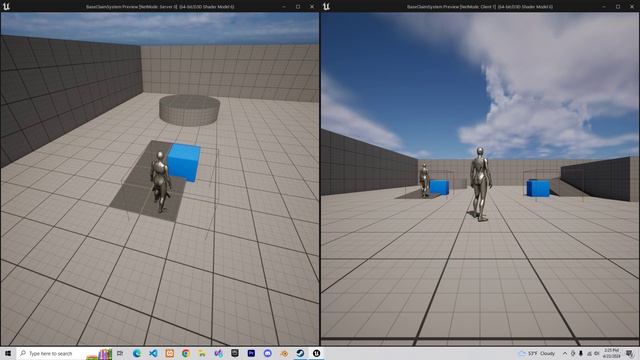Open the volume control in system tray
This screenshot has width=640, height=360.
tap(597, 353)
